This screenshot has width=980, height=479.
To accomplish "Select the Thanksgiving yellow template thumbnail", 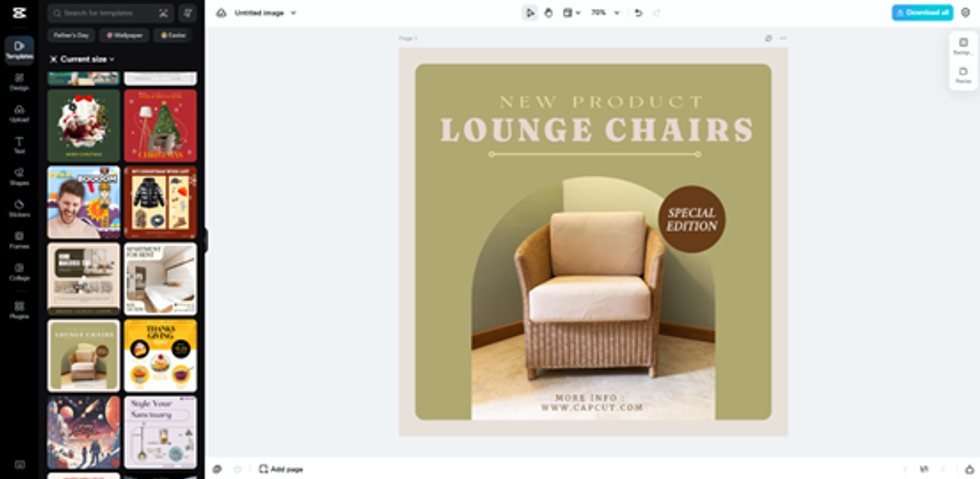I will tap(160, 355).
